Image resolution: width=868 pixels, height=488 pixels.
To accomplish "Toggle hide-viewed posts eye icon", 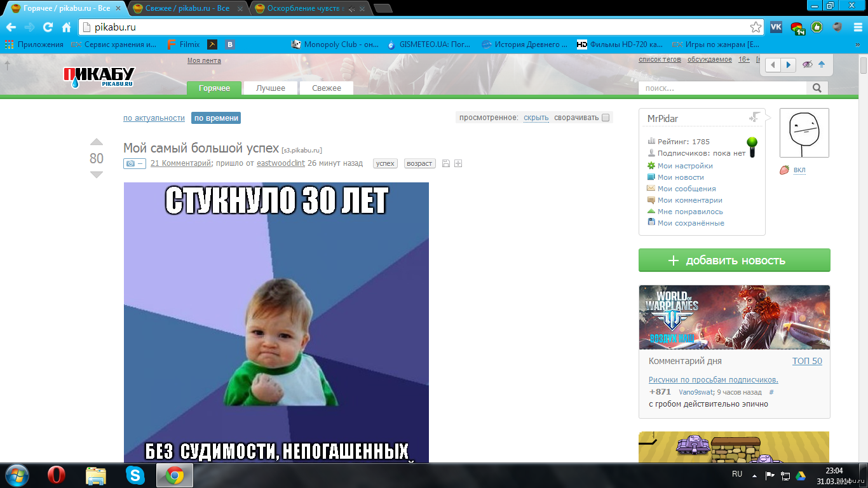I will [x=807, y=65].
